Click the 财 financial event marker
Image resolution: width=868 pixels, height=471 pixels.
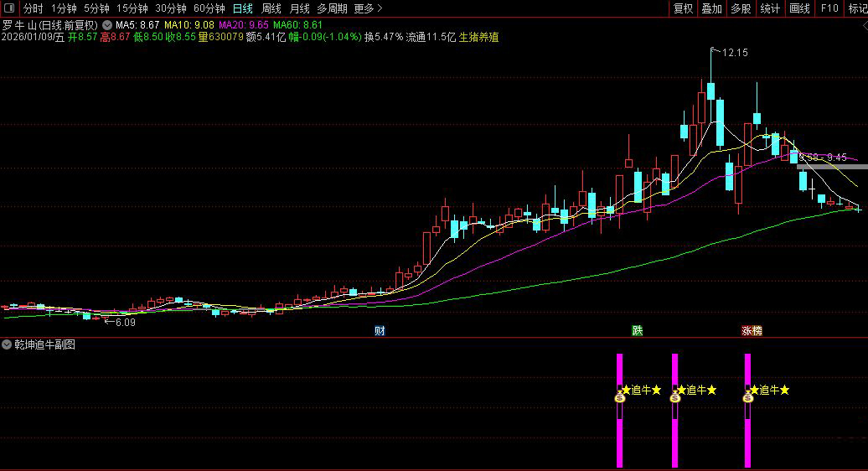point(380,331)
